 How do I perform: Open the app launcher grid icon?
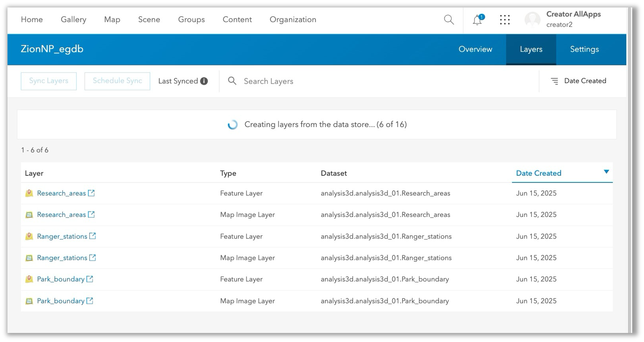point(505,20)
